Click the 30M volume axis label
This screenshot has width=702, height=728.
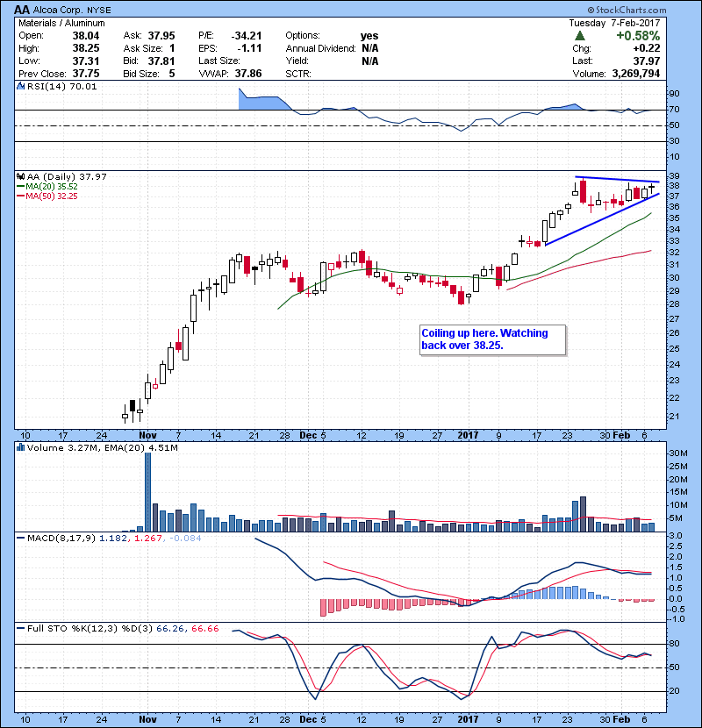(677, 453)
